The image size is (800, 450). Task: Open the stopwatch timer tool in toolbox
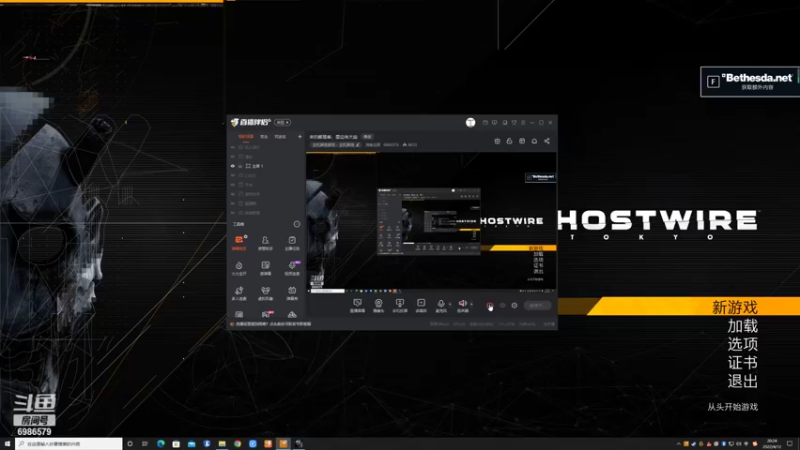pyautogui.click(x=239, y=267)
